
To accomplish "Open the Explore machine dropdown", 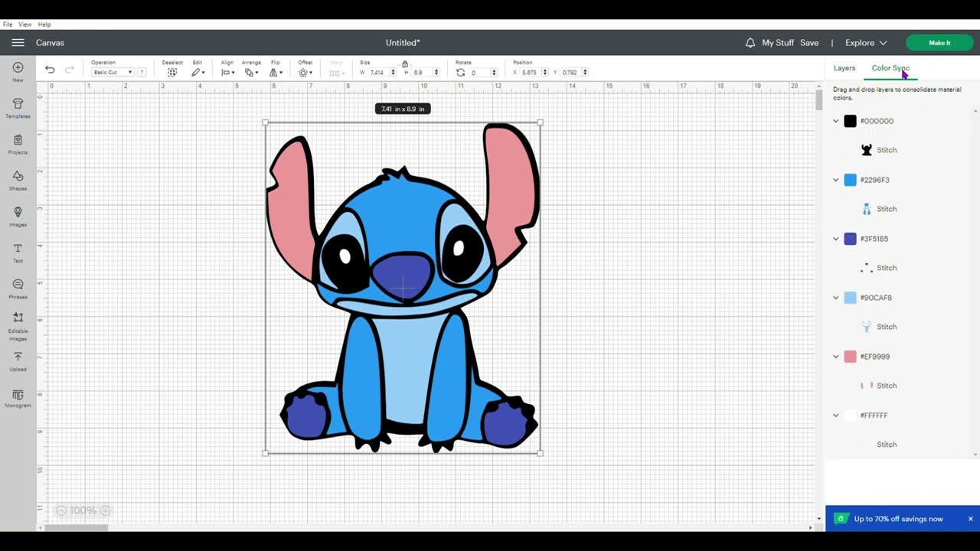I will click(x=866, y=43).
